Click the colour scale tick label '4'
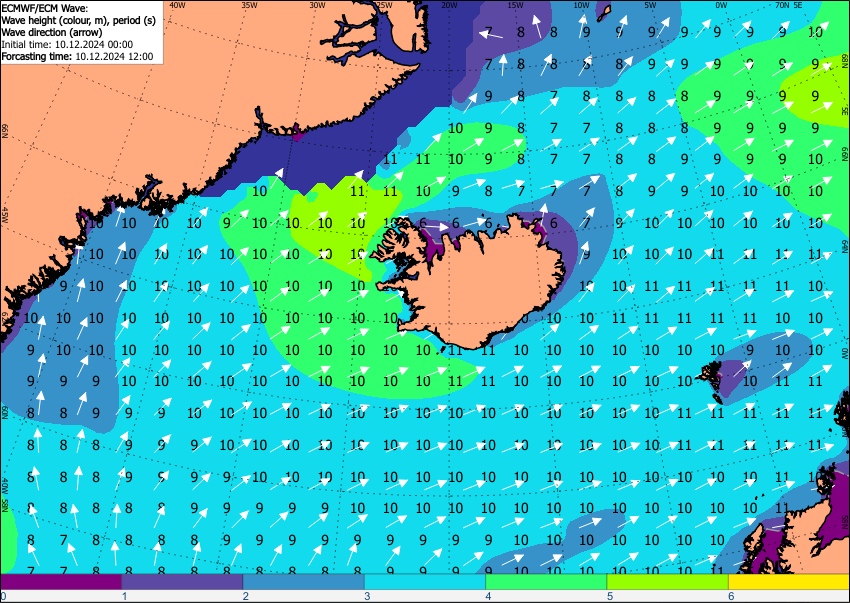Viewport: 850px width, 603px height. [x=488, y=596]
